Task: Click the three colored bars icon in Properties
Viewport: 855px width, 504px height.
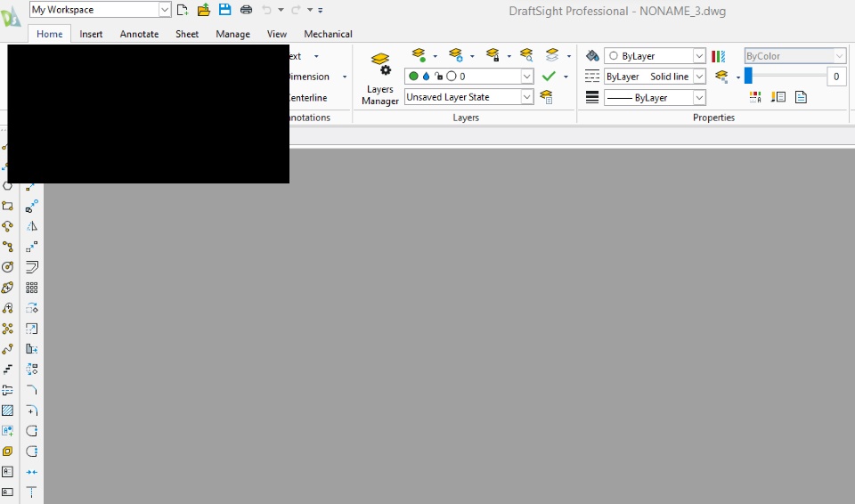Action: (718, 55)
